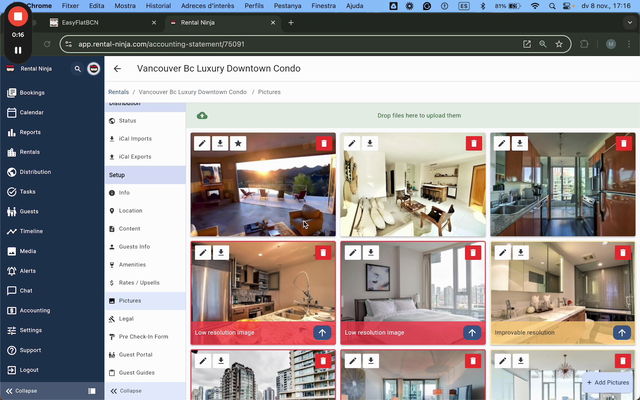Download the improvable resolution bathroom picture
The image size is (640, 400).
pyautogui.click(x=520, y=253)
